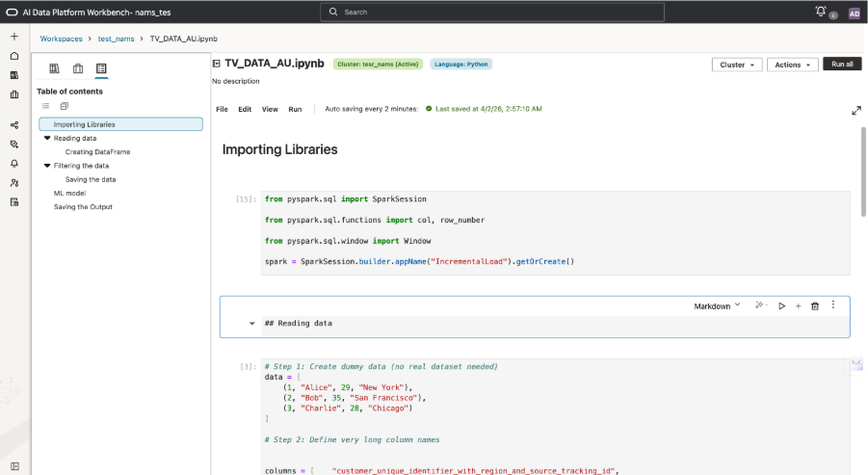Collapse the Filtering the data section
This screenshot has height=475, width=868.
click(x=47, y=166)
